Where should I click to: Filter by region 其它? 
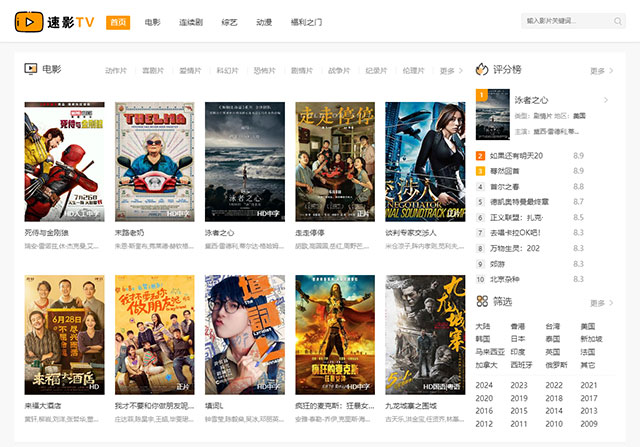point(588,365)
